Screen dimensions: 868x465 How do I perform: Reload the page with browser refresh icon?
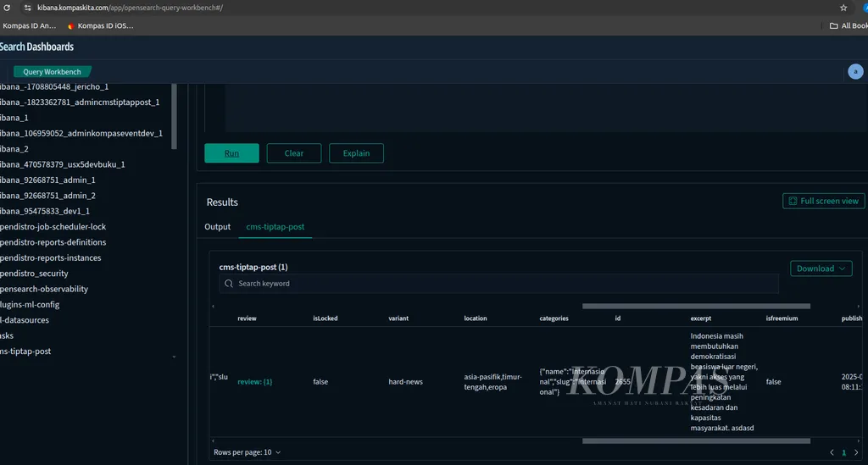coord(7,8)
